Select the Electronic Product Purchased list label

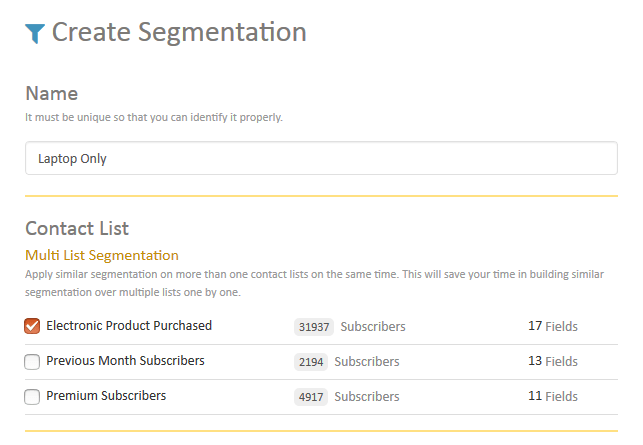[129, 326]
